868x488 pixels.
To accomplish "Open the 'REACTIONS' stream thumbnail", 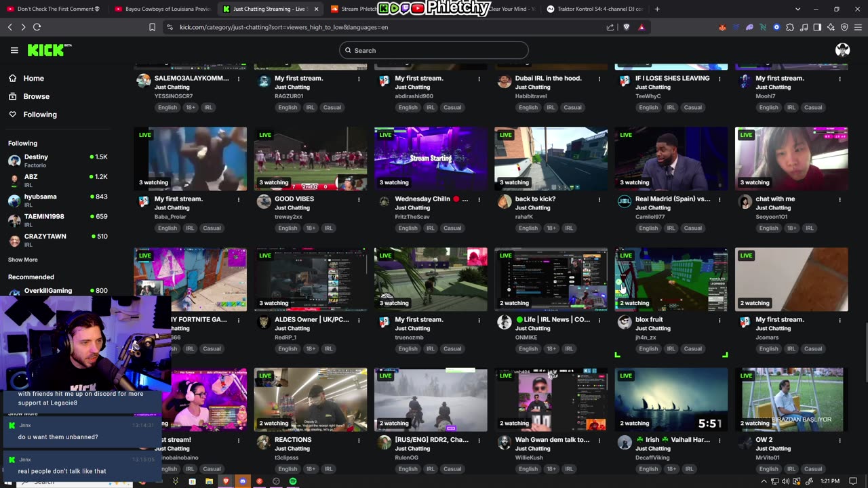I will (x=311, y=400).
